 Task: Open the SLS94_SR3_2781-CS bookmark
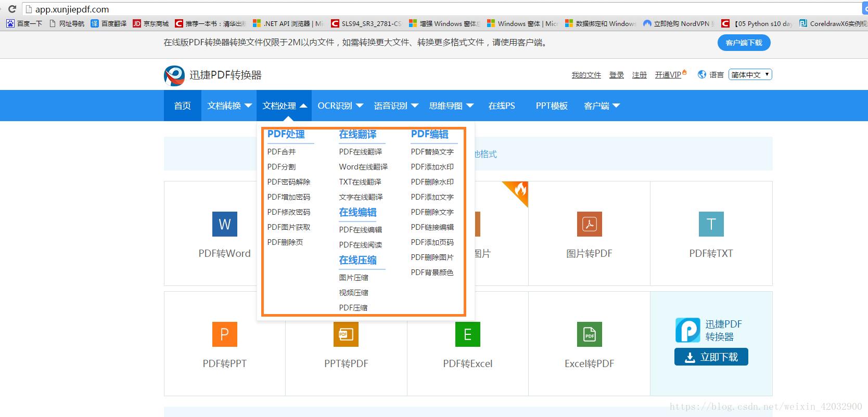(x=366, y=23)
